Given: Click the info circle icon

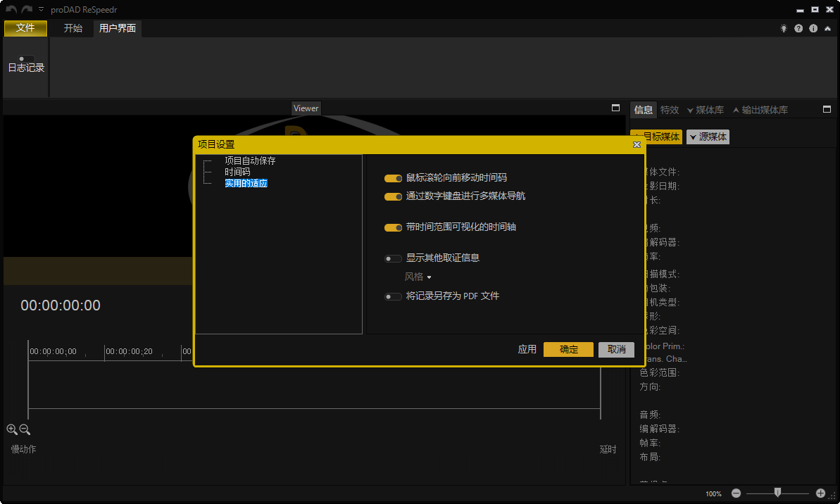Looking at the screenshot, I should (813, 28).
